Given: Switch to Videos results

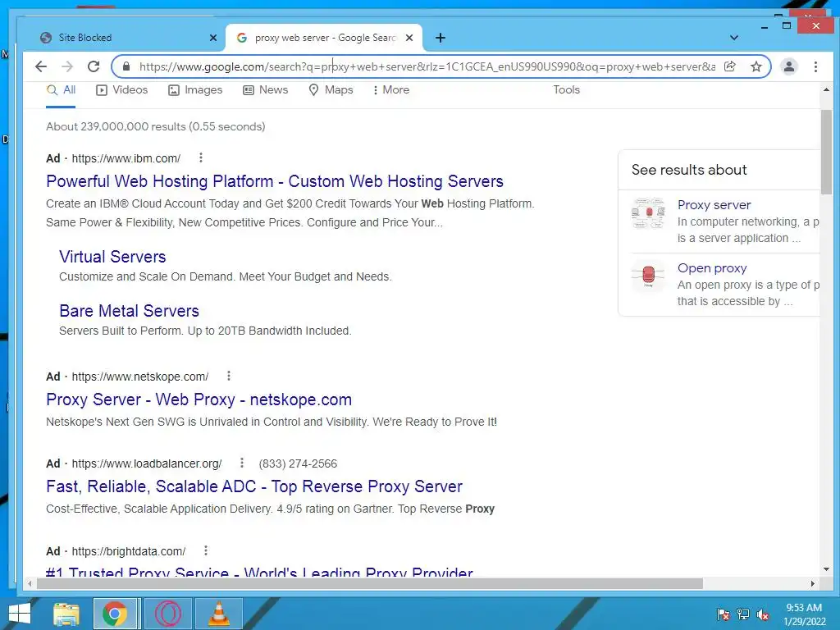Looking at the screenshot, I should click(122, 90).
